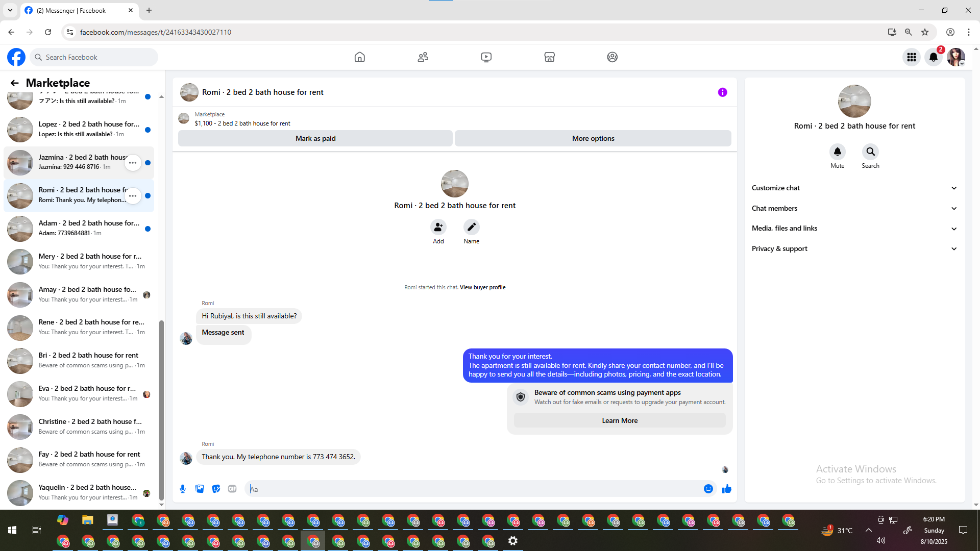Go to Facebook Home tab
This screenshot has width=980, height=551.
tap(359, 57)
